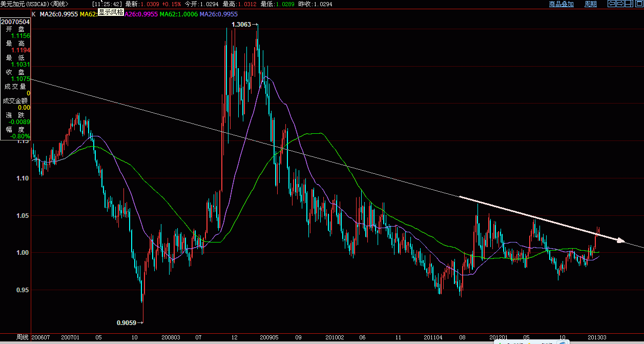
Task: Go to the next instrument with right arrow icon
Action: tap(620, 4)
